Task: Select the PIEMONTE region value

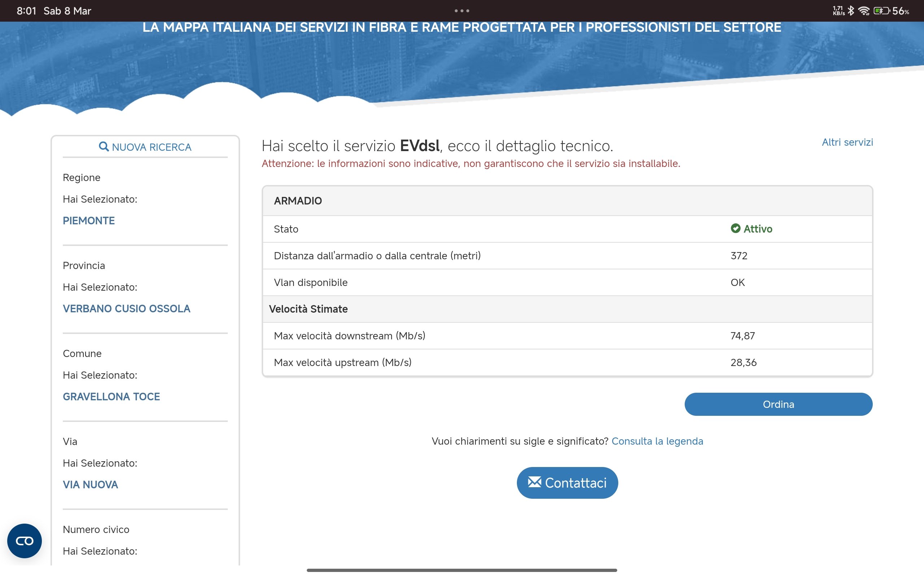Action: [88, 221]
